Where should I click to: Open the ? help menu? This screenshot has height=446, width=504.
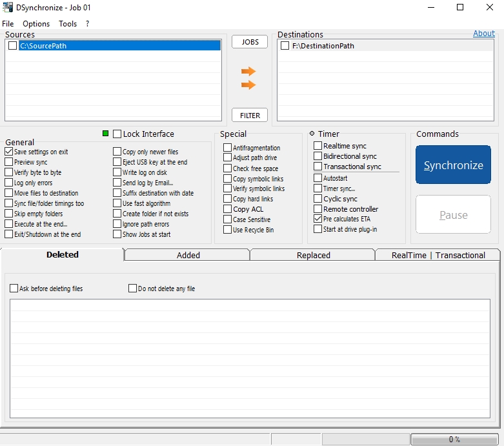87,24
